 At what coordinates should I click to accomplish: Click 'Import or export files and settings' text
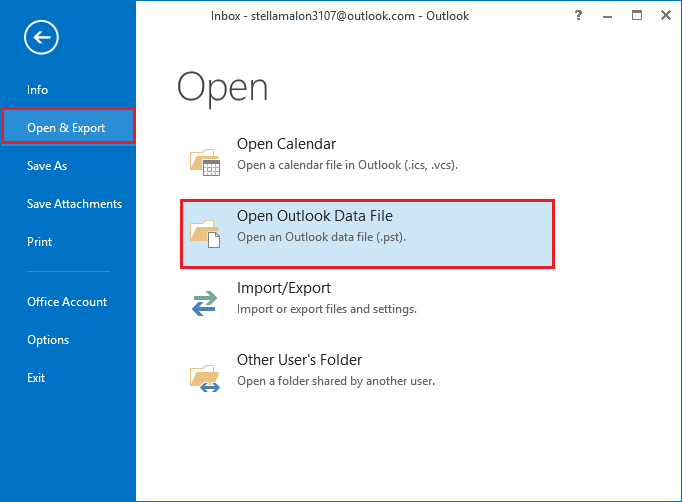point(327,309)
